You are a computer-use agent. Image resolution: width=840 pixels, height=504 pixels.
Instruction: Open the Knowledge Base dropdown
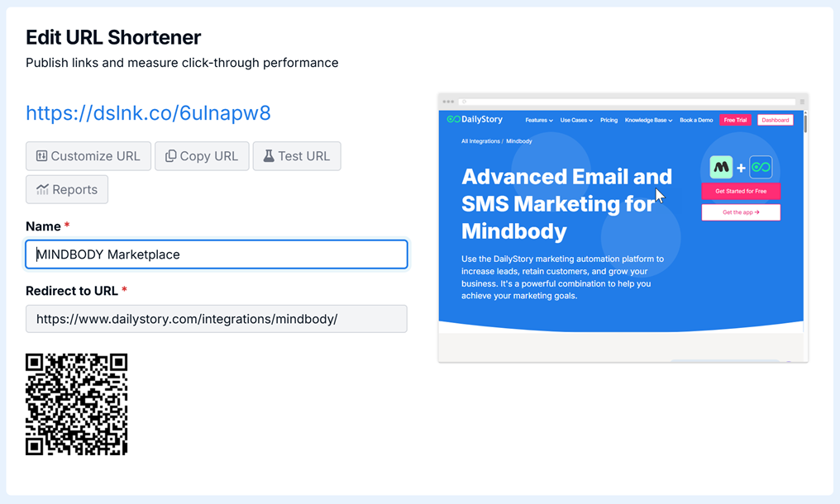coord(648,121)
